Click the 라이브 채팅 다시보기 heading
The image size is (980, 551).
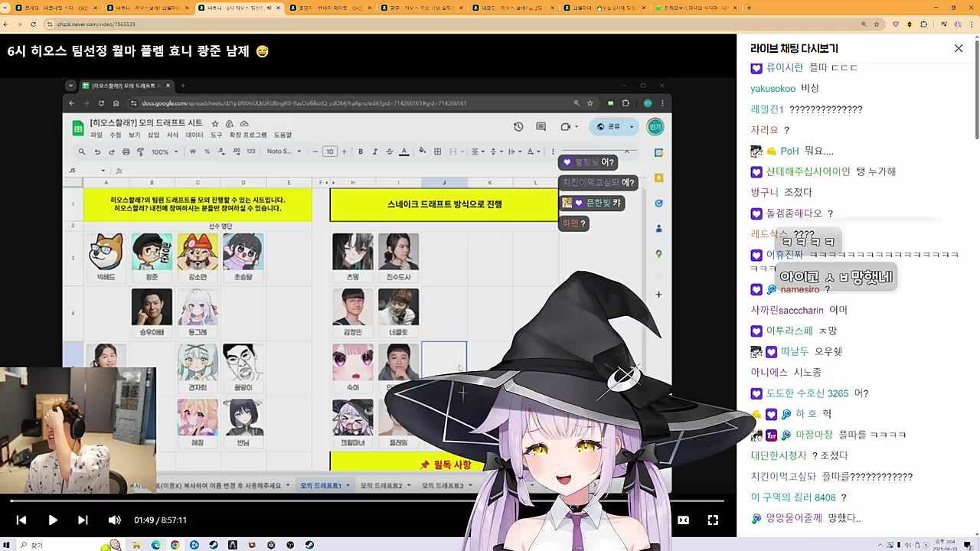point(794,48)
